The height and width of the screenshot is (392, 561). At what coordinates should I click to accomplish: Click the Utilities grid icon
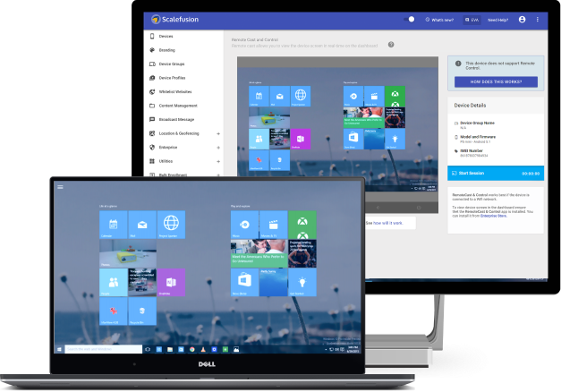152,161
